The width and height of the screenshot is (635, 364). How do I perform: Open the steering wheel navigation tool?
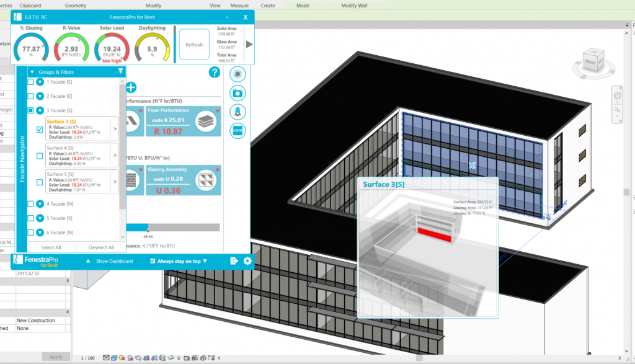coord(617,96)
